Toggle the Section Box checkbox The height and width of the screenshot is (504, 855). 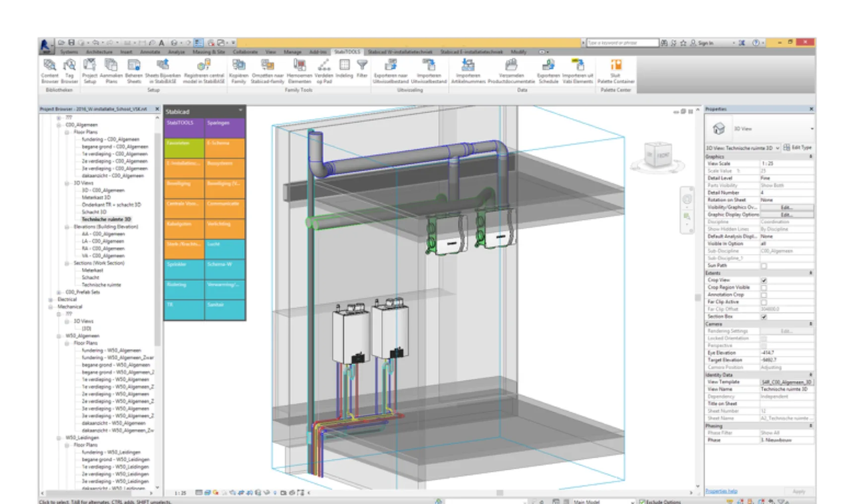(764, 316)
